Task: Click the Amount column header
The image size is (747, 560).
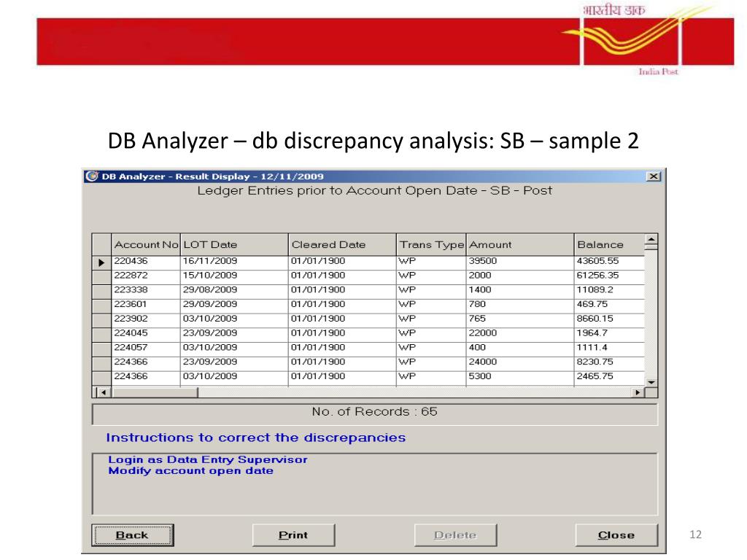Action: click(520, 244)
